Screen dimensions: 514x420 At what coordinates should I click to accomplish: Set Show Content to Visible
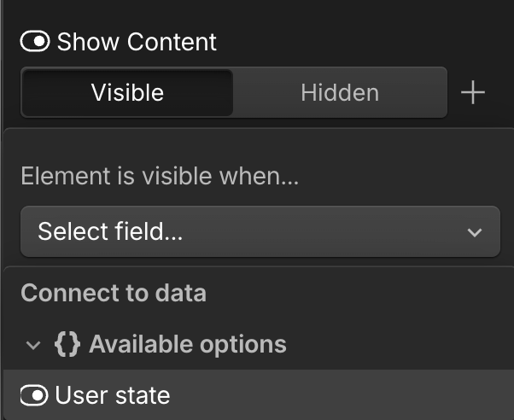pyautogui.click(x=127, y=92)
